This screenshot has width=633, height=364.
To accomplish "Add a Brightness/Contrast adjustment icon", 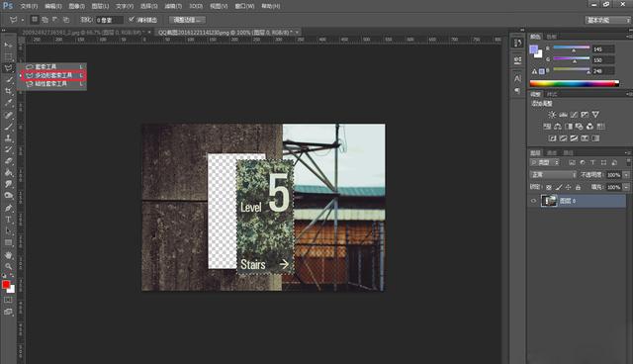I will 552,115.
